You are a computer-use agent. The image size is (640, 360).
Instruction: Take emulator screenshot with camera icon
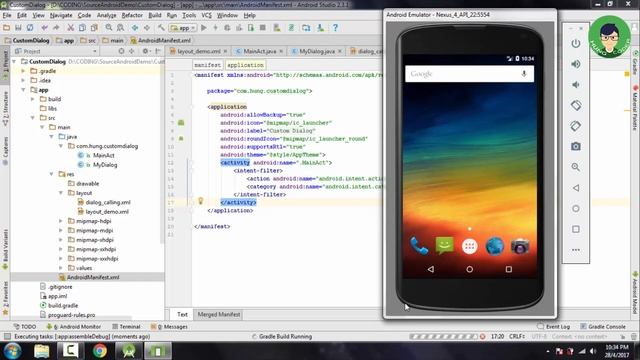(x=576, y=146)
